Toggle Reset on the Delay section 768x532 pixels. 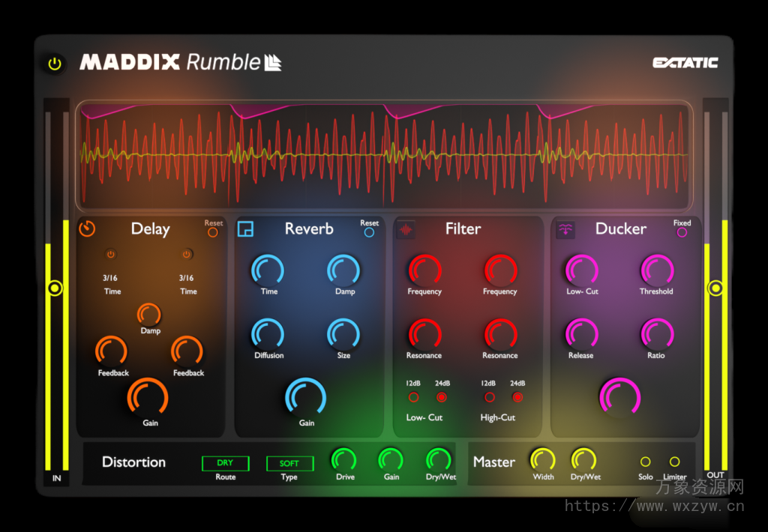pos(212,232)
